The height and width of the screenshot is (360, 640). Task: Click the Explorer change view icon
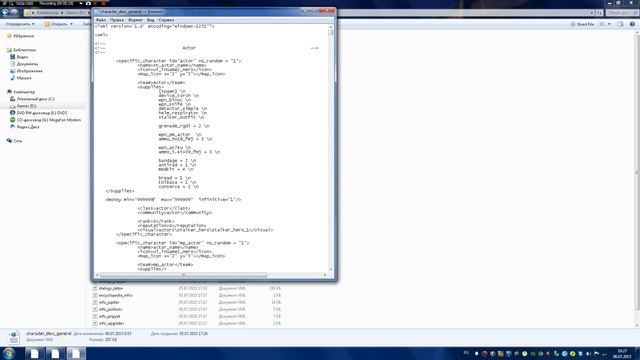(x=602, y=24)
